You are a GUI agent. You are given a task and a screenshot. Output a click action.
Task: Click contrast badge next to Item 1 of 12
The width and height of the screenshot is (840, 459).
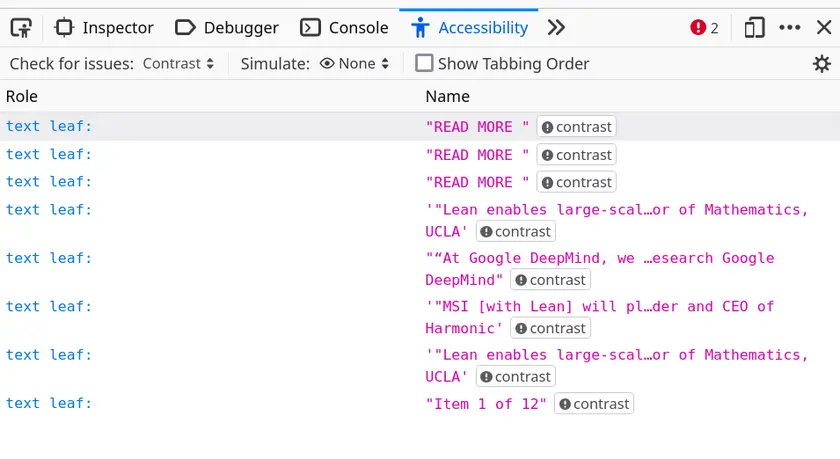(x=594, y=404)
